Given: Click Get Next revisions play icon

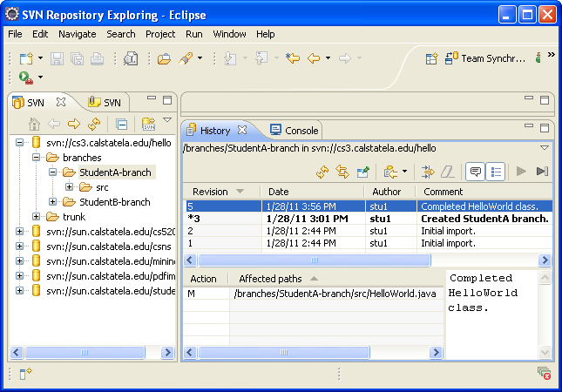Looking at the screenshot, I should click(522, 172).
